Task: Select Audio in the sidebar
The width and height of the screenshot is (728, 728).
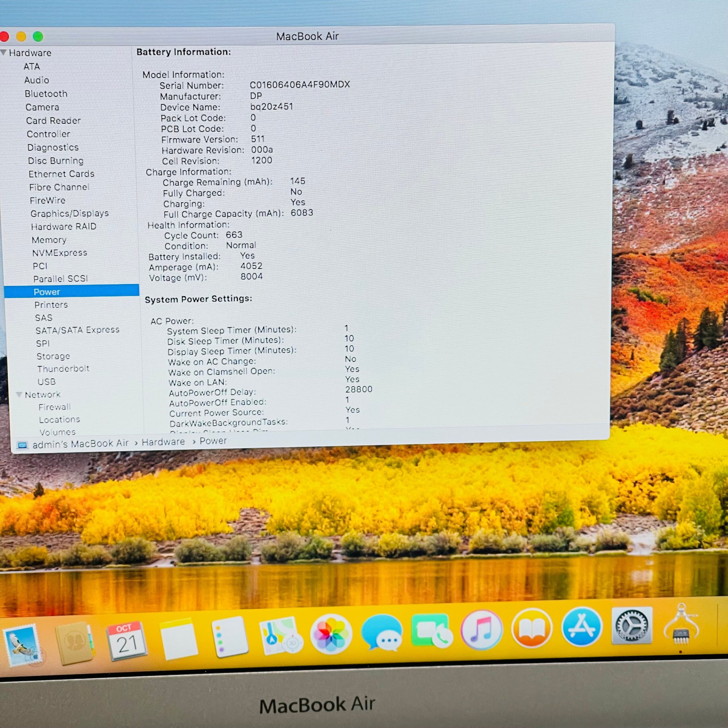Action: 37,80
